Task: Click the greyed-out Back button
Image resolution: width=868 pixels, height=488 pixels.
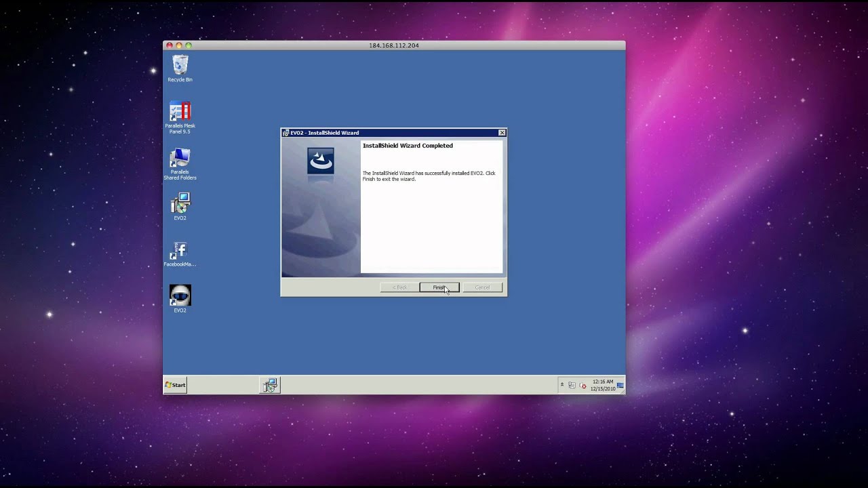Action: [x=399, y=287]
